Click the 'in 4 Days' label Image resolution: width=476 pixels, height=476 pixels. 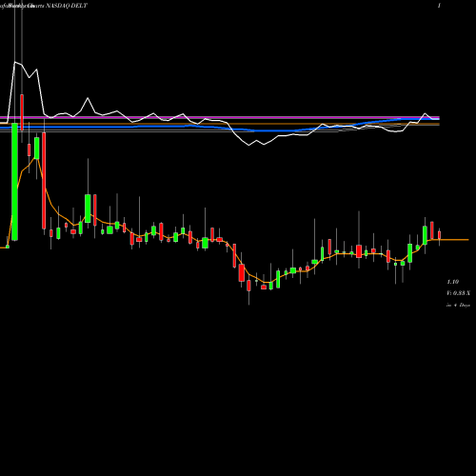point(459,305)
